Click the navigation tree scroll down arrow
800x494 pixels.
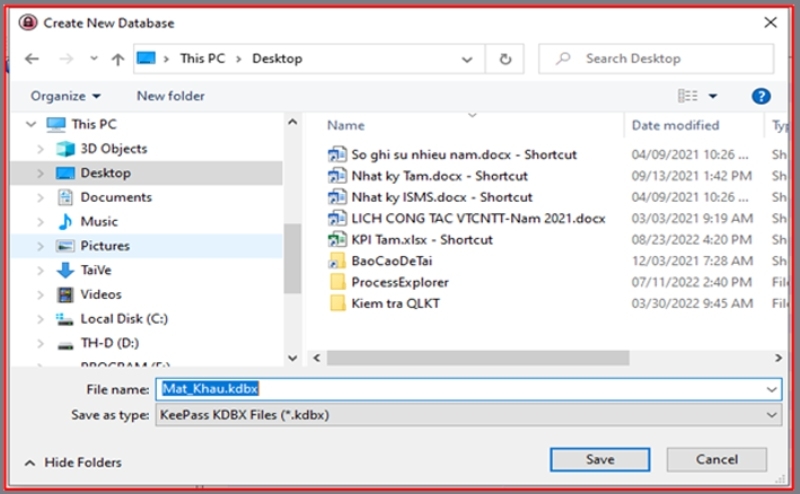tap(292, 358)
